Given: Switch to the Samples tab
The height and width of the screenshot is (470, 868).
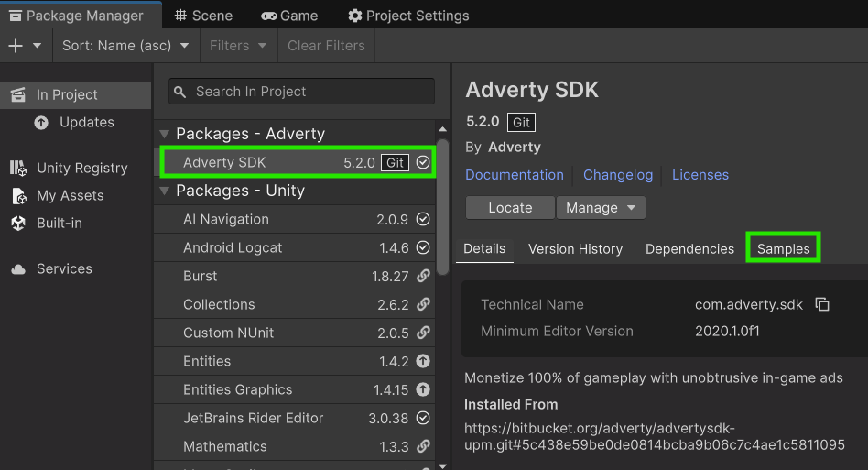Looking at the screenshot, I should (783, 249).
